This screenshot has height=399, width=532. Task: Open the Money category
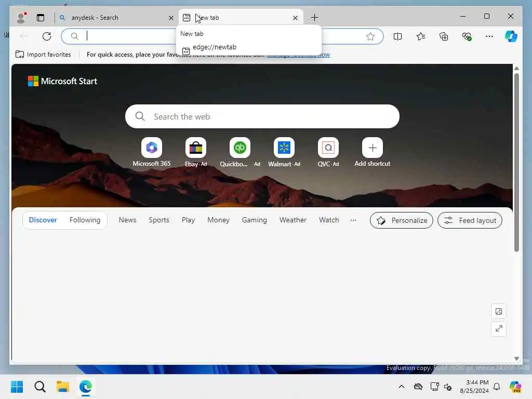coord(219,220)
